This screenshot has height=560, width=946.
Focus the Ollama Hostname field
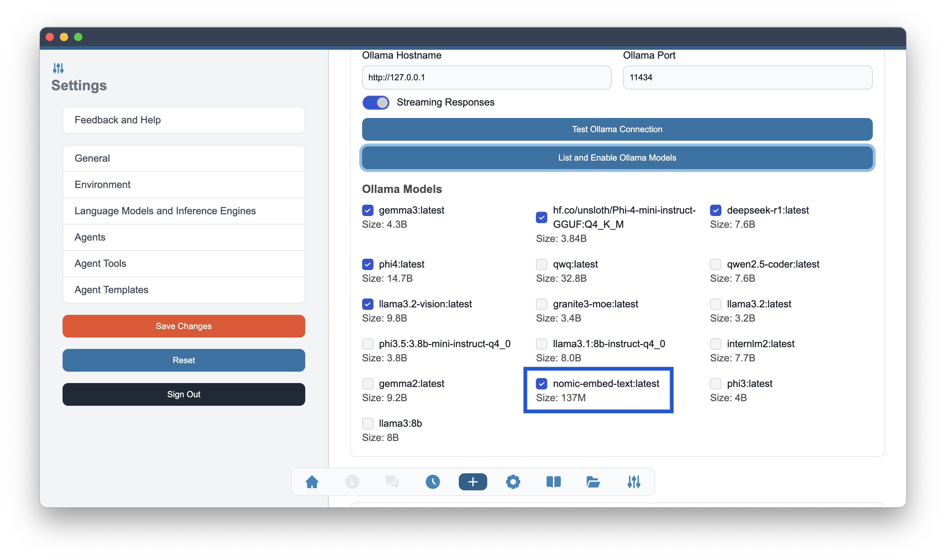pyautogui.click(x=487, y=77)
